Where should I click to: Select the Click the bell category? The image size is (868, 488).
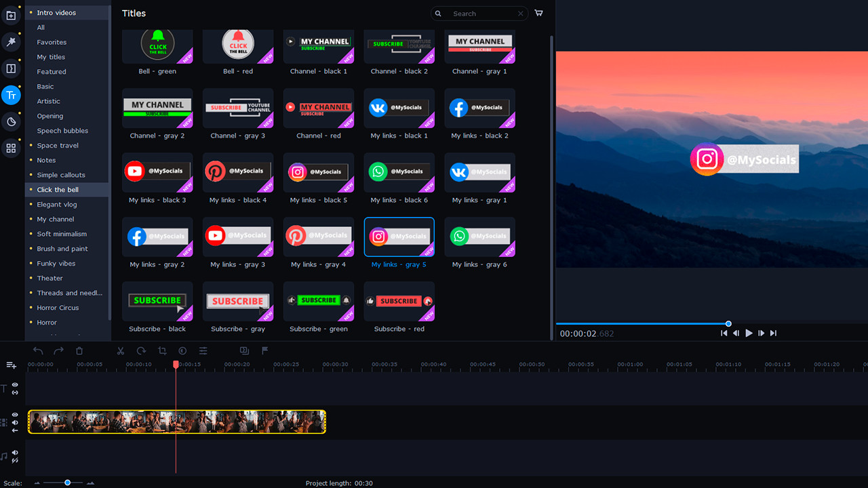58,189
